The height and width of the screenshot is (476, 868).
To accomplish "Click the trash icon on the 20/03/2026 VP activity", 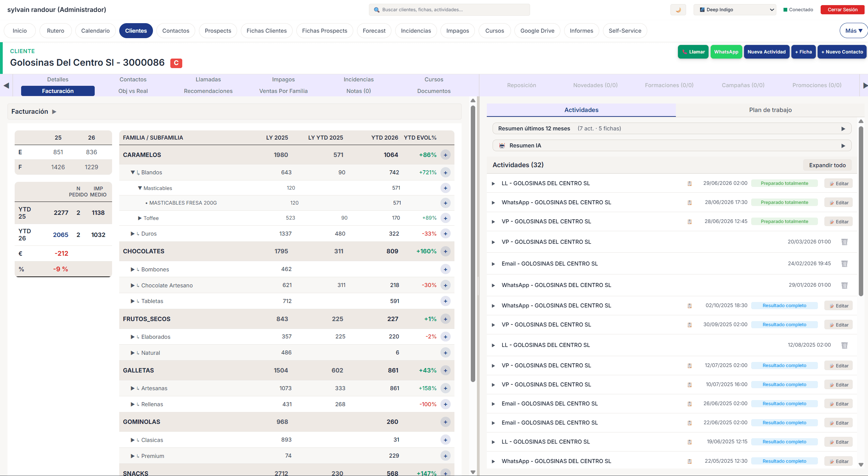I will (844, 242).
